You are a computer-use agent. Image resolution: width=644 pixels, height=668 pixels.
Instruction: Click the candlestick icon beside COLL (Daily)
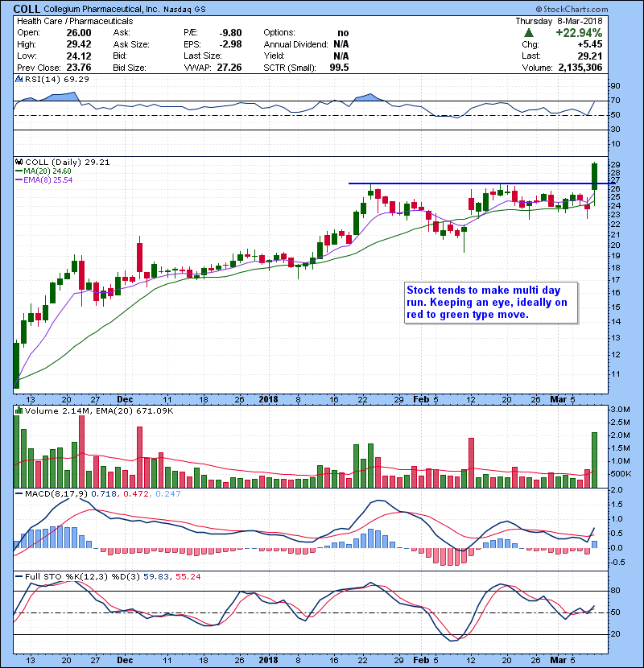(19, 162)
